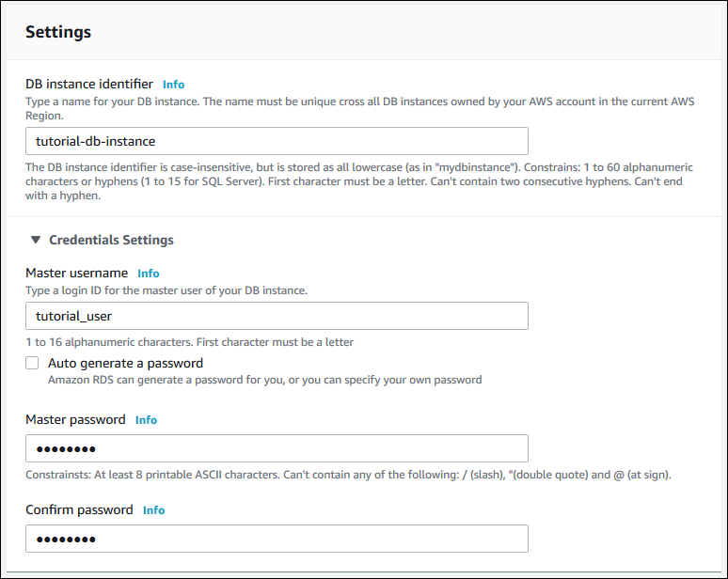
Task: Open Info link beside DB instance identifier
Action: pyautogui.click(x=173, y=85)
